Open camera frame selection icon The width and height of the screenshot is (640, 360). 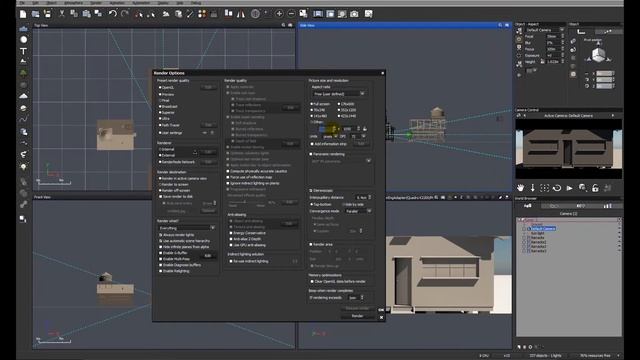(544, 188)
